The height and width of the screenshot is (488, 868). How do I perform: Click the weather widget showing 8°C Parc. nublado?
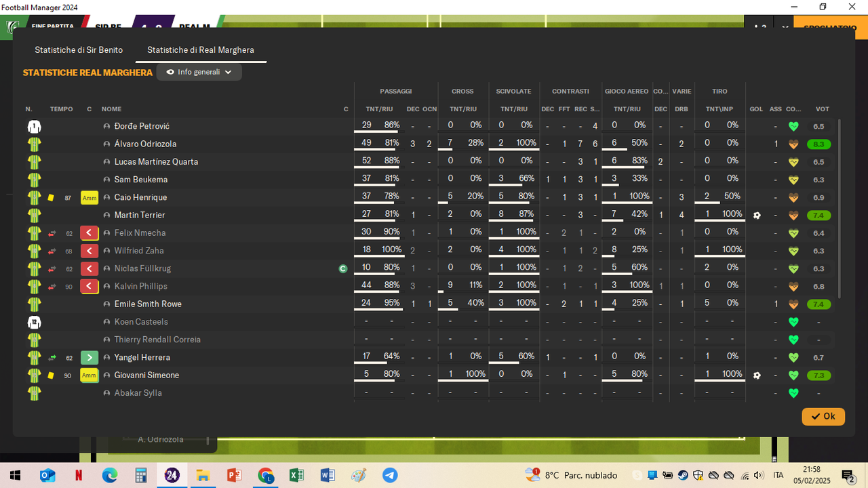pyautogui.click(x=571, y=475)
